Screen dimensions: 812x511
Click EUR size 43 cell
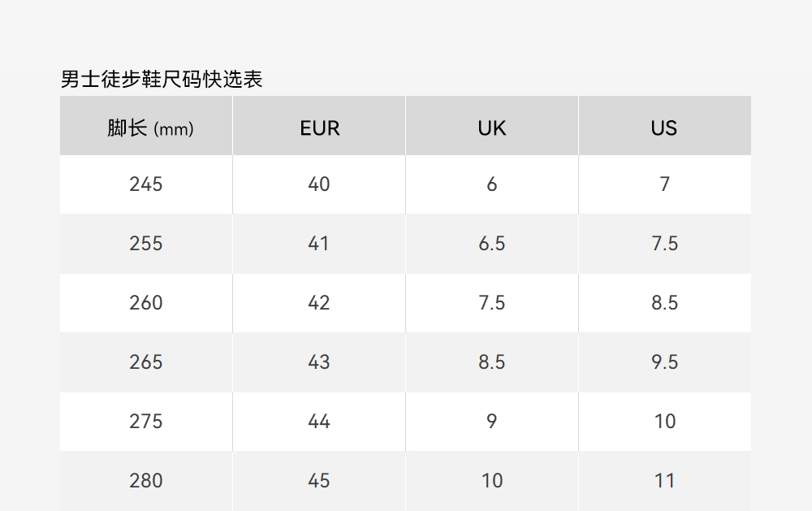[x=319, y=362]
